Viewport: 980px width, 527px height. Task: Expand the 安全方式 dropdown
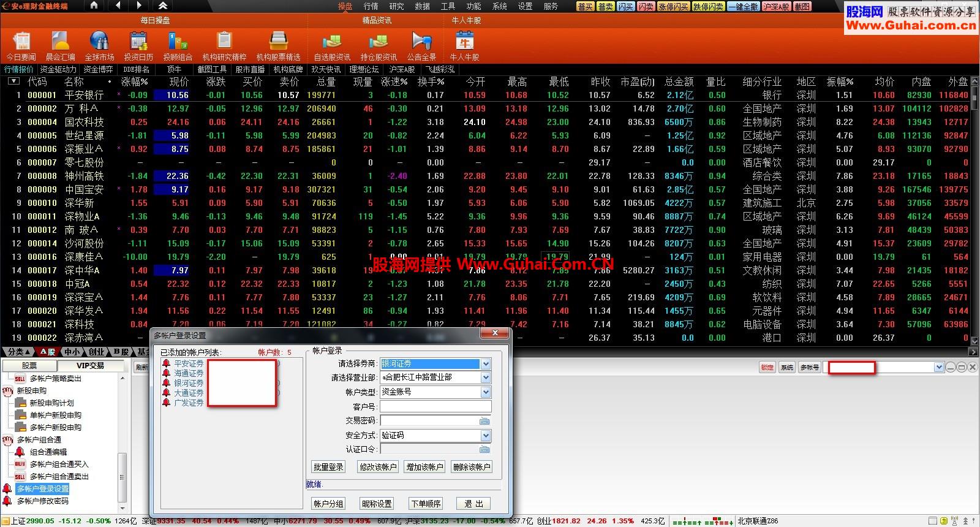coord(486,436)
